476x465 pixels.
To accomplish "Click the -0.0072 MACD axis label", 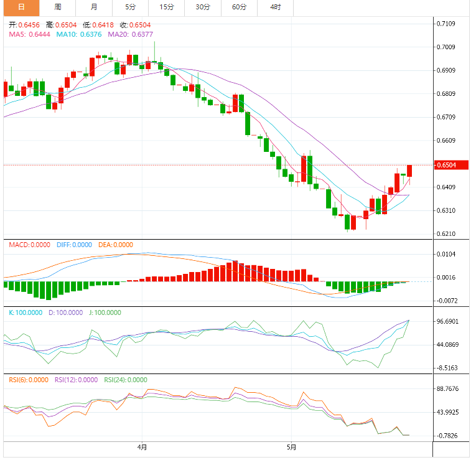I will [447, 301].
